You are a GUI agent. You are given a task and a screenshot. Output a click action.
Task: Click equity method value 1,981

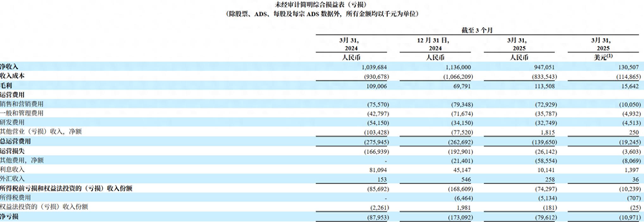pyautogui.click(x=464, y=208)
